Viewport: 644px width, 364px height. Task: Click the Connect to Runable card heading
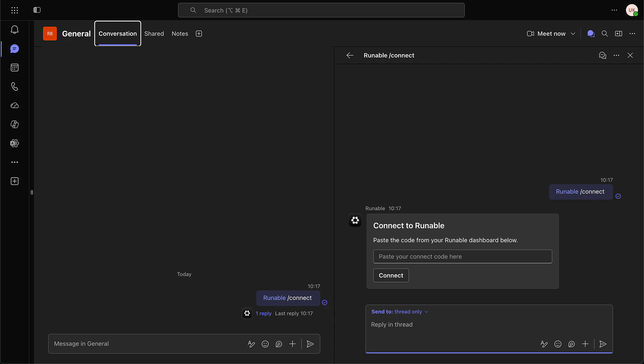409,225
